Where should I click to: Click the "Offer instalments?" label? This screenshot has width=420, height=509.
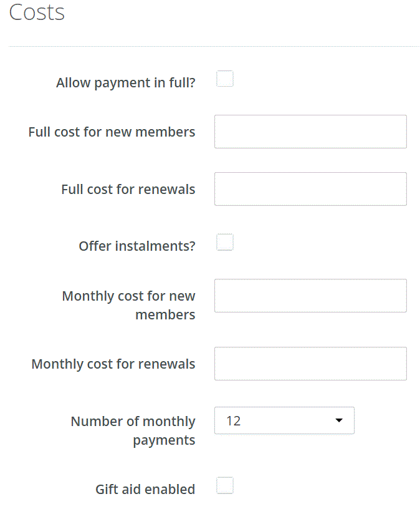(x=136, y=246)
